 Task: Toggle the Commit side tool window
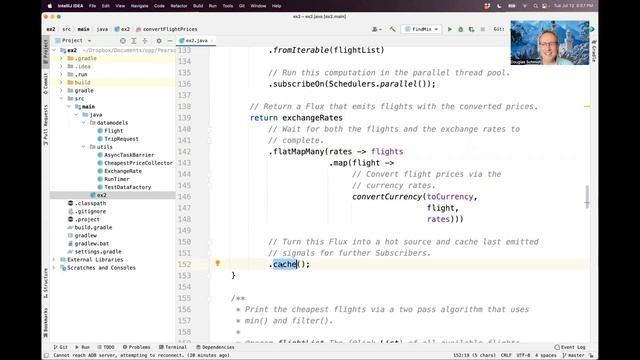pyautogui.click(x=46, y=83)
